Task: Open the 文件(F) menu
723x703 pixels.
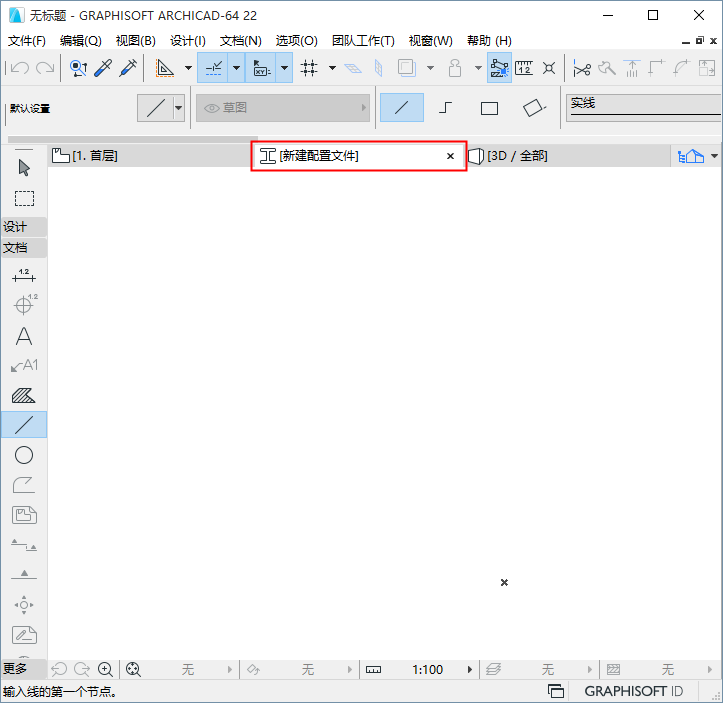Action: (x=27, y=41)
